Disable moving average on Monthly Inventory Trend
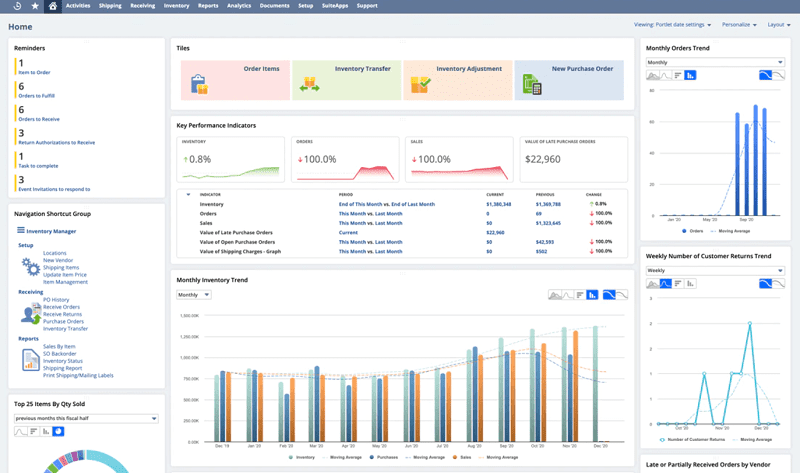The width and height of the screenshot is (800, 473). pyautogui.click(x=621, y=295)
